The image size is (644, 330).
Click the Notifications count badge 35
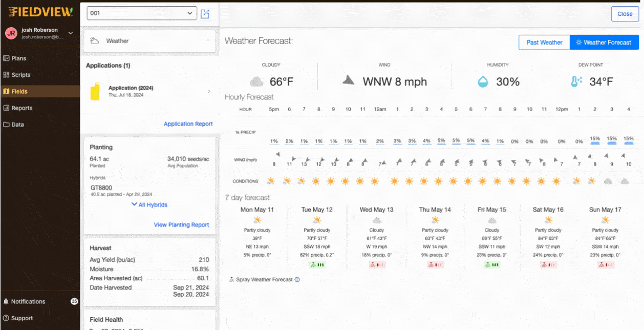[x=74, y=302]
